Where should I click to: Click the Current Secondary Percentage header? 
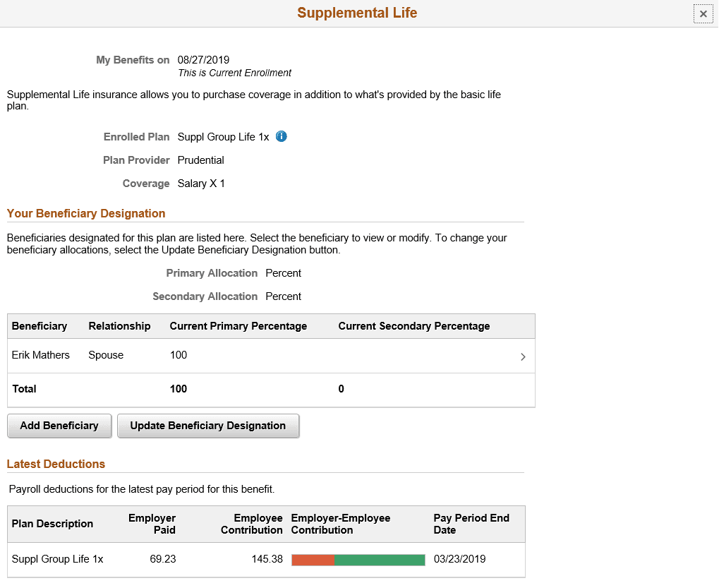(x=414, y=326)
